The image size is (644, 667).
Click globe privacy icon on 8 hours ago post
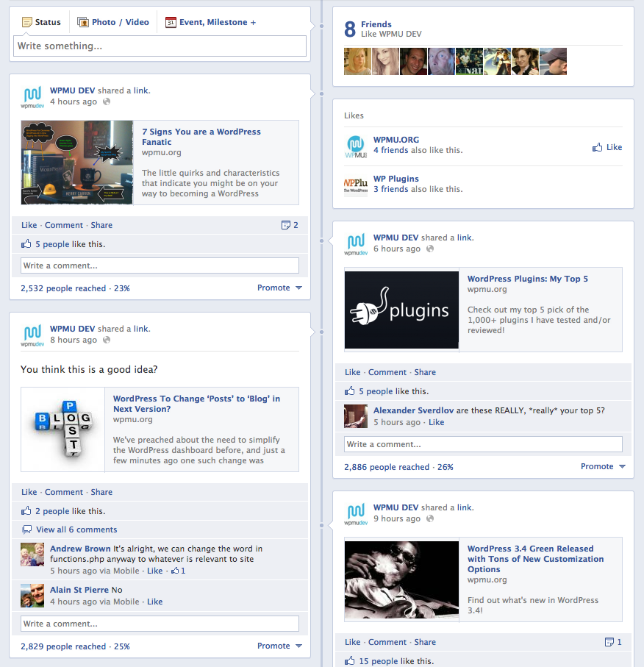tap(107, 340)
